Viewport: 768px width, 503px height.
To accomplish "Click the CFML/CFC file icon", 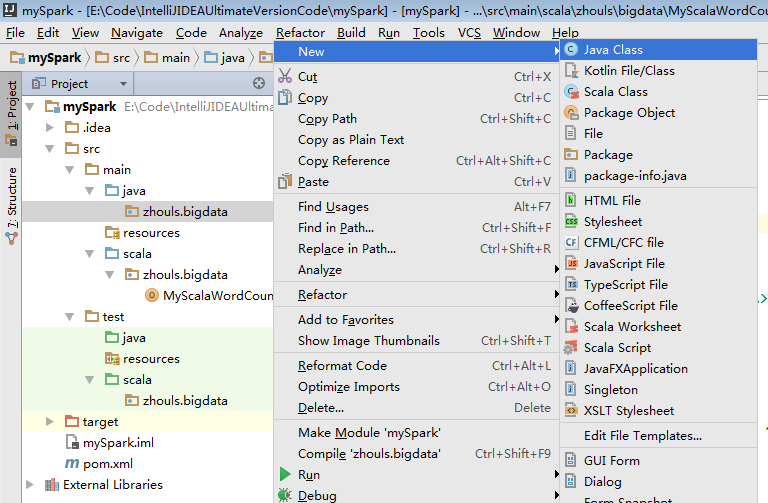I will [x=571, y=242].
